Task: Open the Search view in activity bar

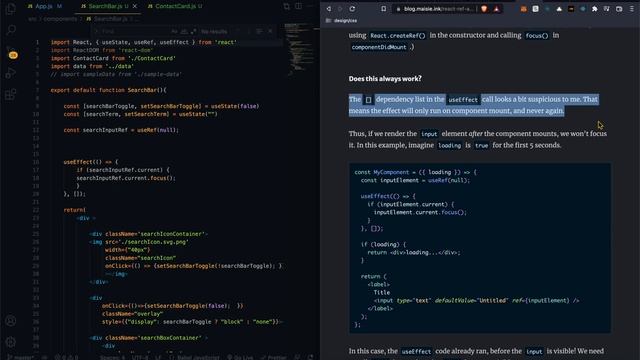Action: click(x=11, y=30)
